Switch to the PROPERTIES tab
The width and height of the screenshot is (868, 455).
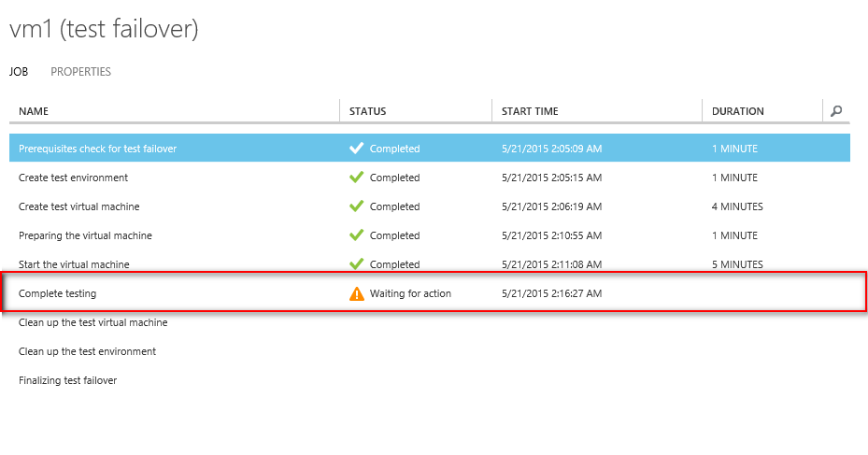81,71
